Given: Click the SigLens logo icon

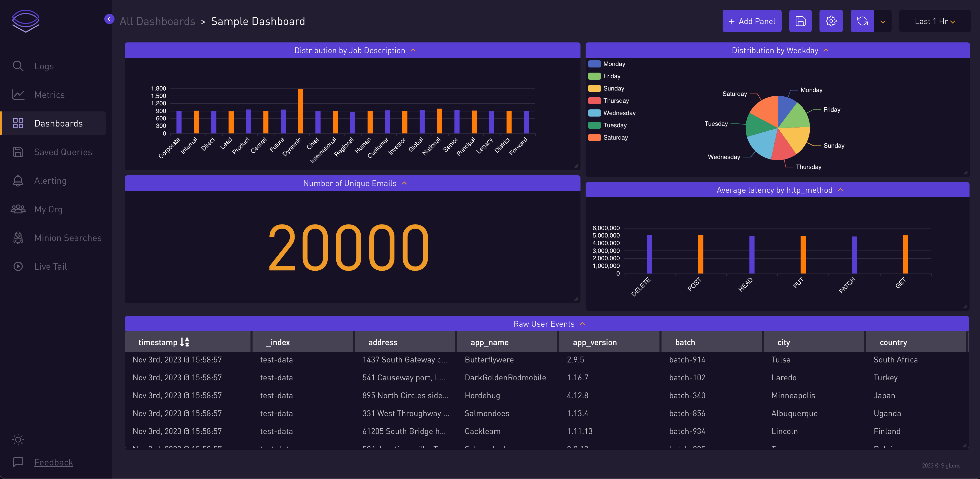Looking at the screenshot, I should coord(26,21).
